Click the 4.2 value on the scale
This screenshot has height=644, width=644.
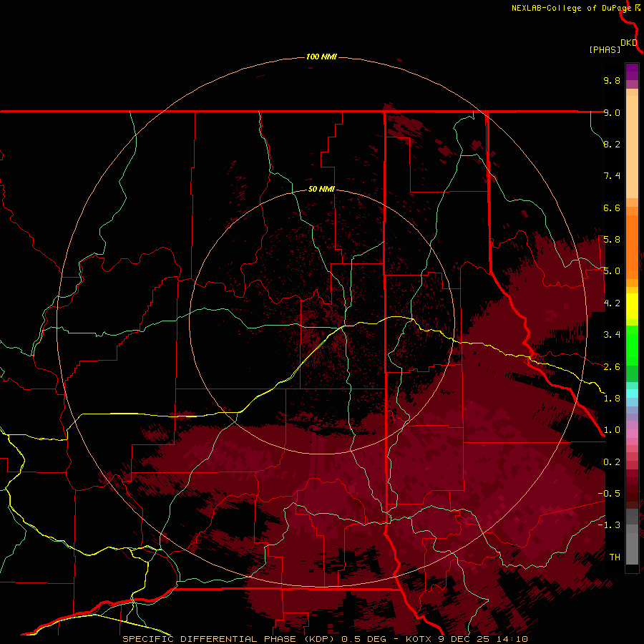612,303
